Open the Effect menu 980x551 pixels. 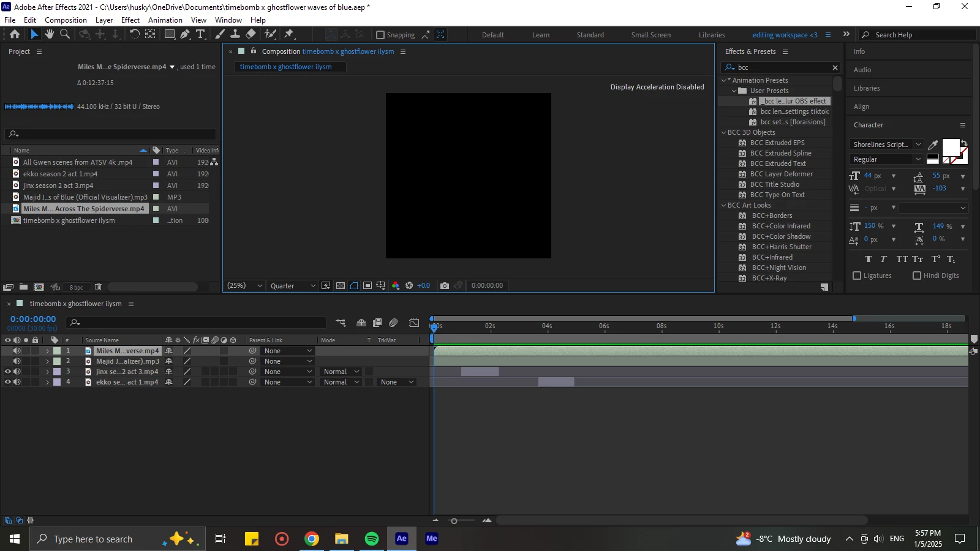pyautogui.click(x=130, y=20)
